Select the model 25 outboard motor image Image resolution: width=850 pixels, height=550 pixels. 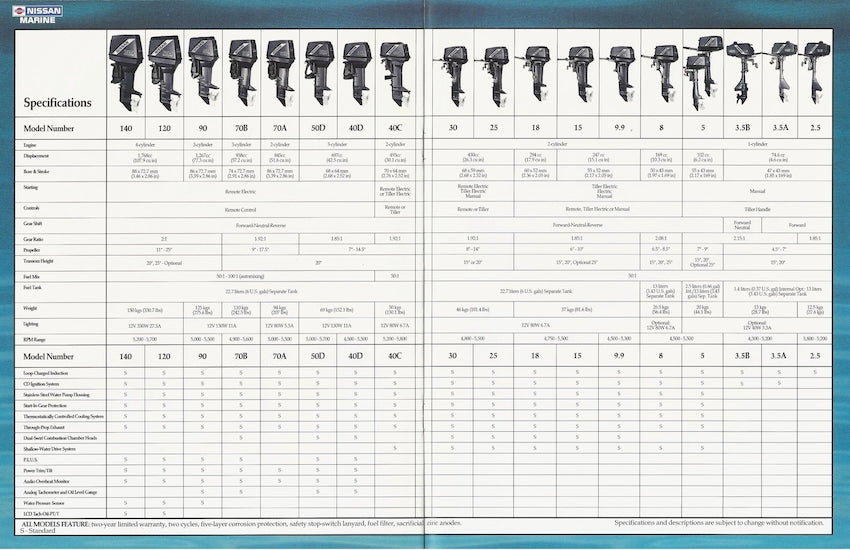(x=494, y=76)
